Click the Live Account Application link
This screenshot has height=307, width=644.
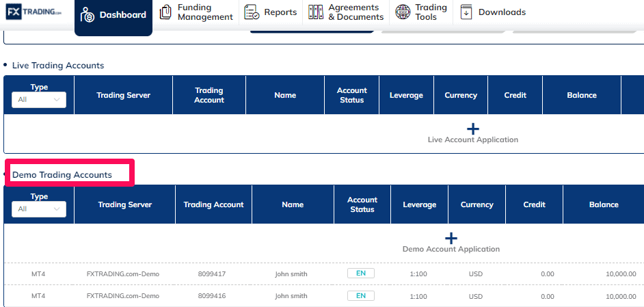[x=473, y=139]
